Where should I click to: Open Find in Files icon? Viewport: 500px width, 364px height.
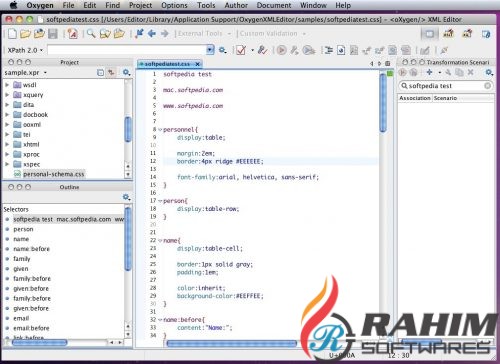click(105, 33)
